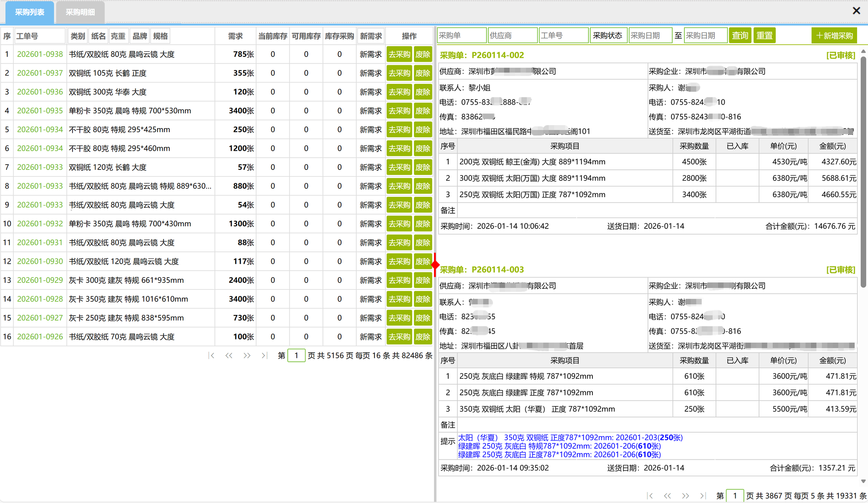Go to first page of purchase orders
868x503 pixels.
[x=650, y=496]
